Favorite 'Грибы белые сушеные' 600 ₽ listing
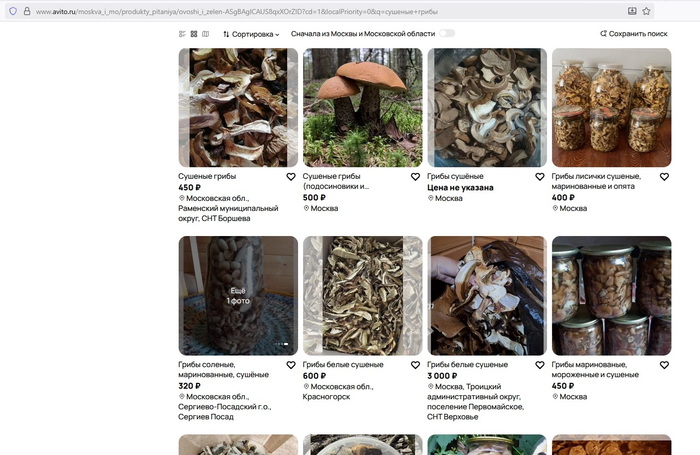 (415, 366)
